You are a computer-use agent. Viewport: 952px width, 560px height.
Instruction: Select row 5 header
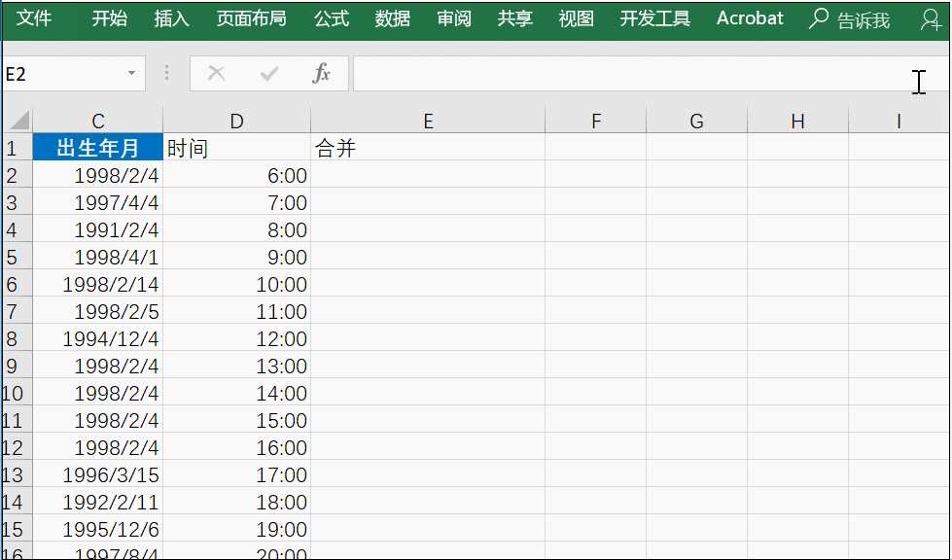tap(17, 257)
